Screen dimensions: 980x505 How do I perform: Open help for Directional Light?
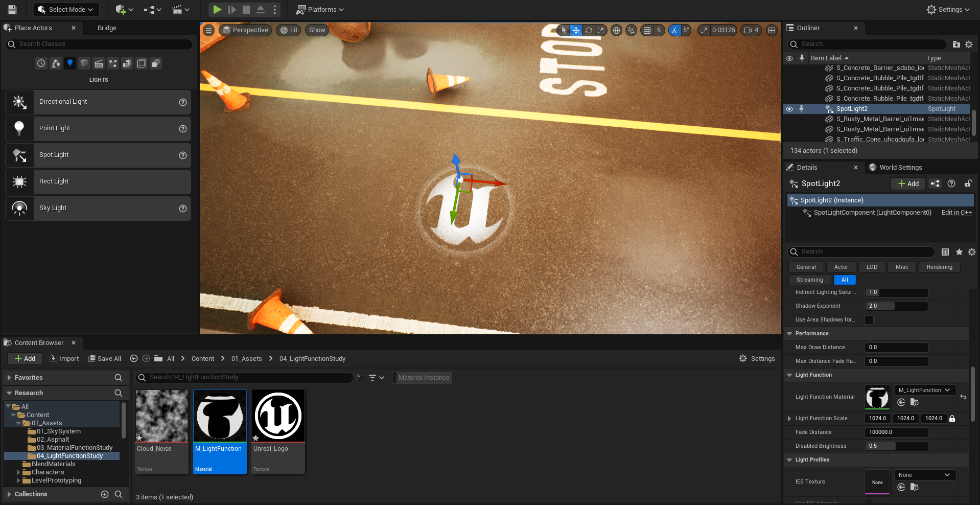click(183, 102)
